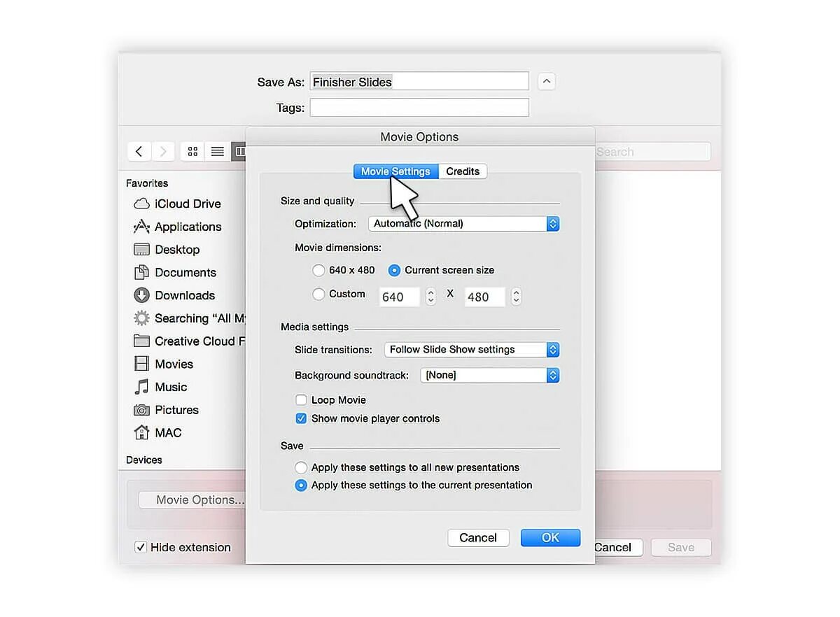Select the Searching "All My" smart folder
840x617 pixels.
click(190, 318)
